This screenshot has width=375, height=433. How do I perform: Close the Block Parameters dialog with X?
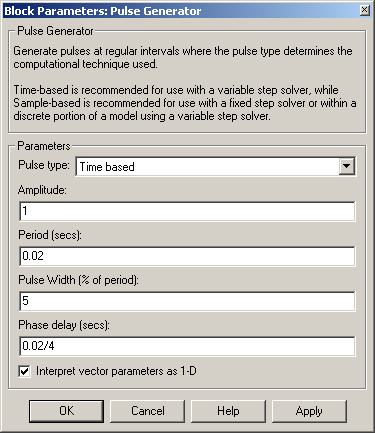365,11
